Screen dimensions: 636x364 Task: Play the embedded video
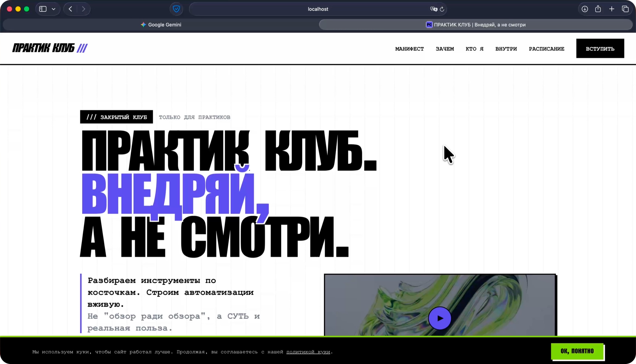click(439, 318)
